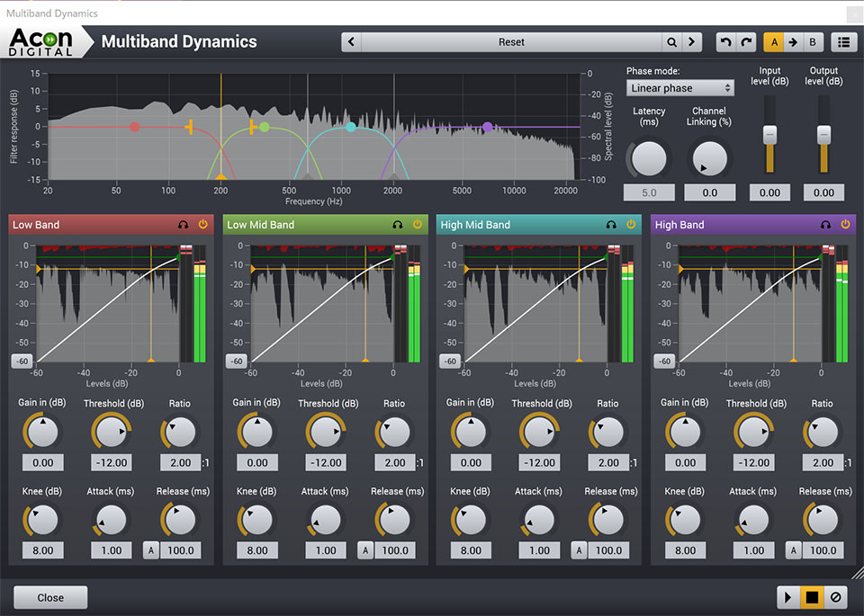864x616 pixels.
Task: Click High Mid Band graph range -60 button
Action: pyautogui.click(x=450, y=362)
